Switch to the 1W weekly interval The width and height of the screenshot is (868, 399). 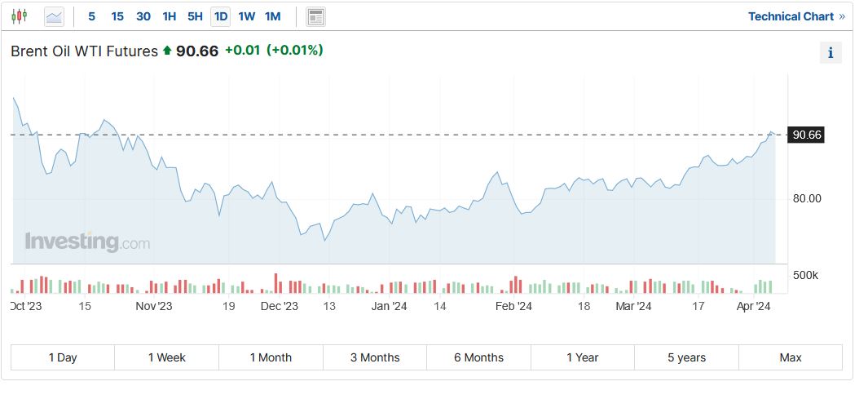(x=246, y=16)
